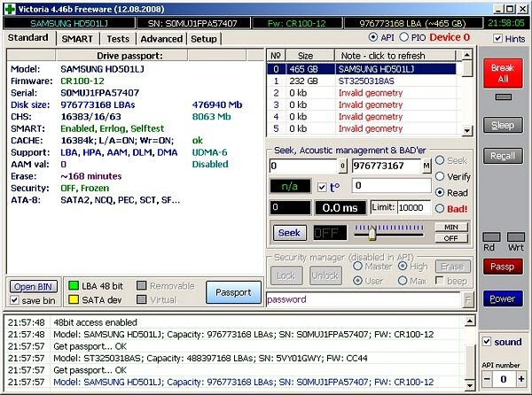Decrease the API number with minus
The width and height of the screenshot is (532, 395).
487,379
